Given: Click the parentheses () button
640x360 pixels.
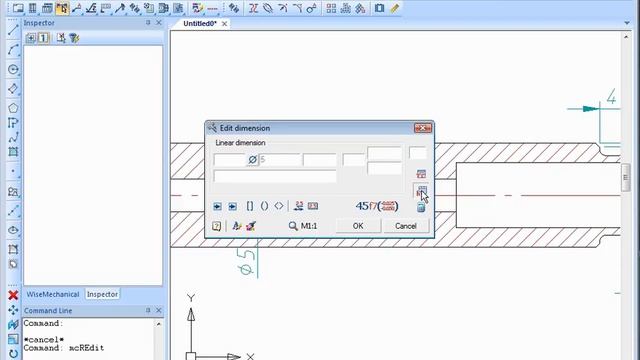Looking at the screenshot, I should click(x=264, y=206).
